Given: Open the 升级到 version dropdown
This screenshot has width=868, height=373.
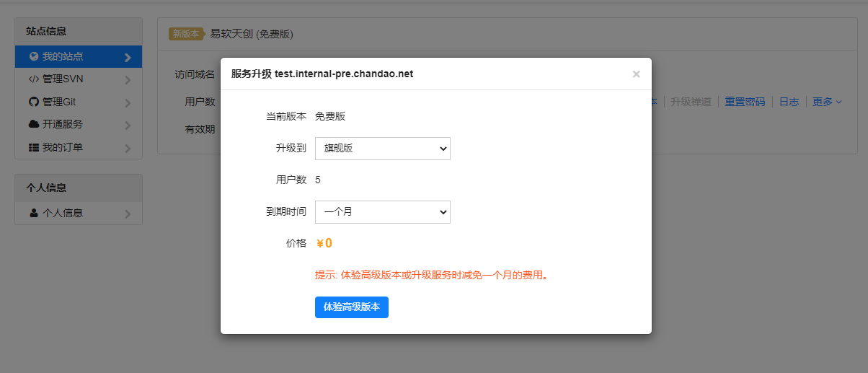Looking at the screenshot, I should pyautogui.click(x=382, y=148).
